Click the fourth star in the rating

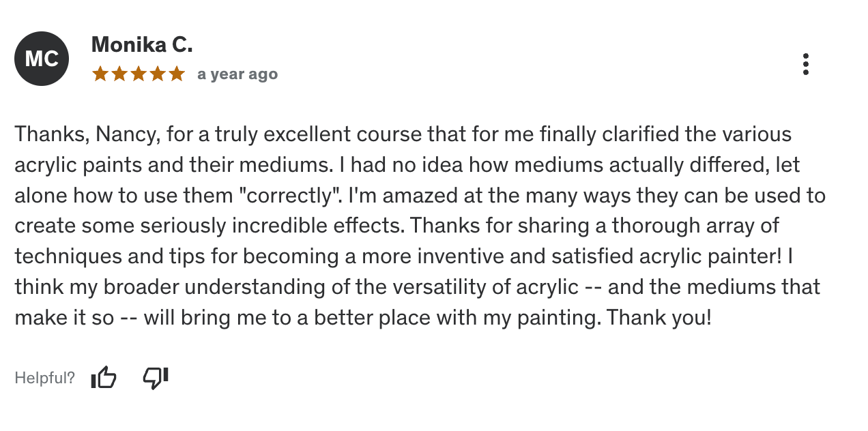click(158, 74)
